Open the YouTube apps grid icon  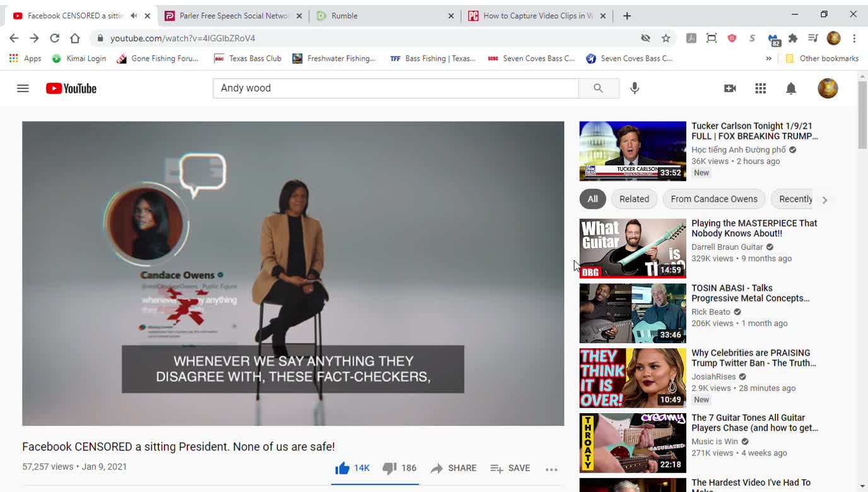(761, 88)
